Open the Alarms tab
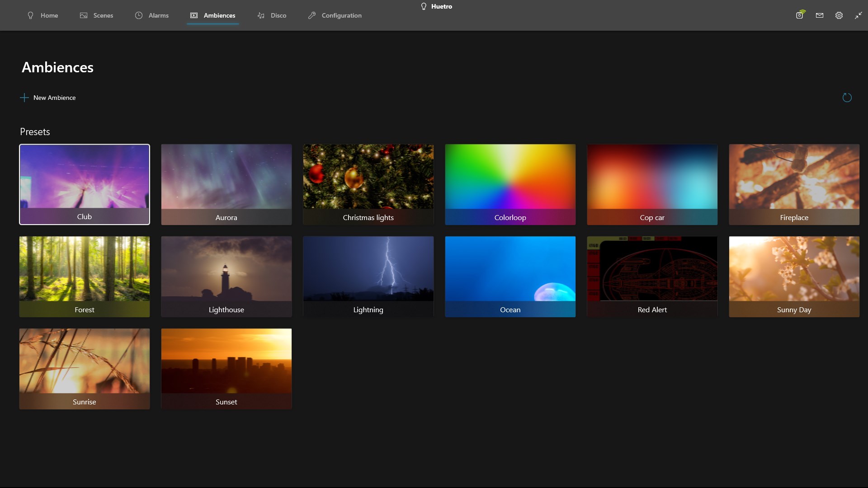Image resolution: width=868 pixels, height=488 pixels. tap(152, 15)
